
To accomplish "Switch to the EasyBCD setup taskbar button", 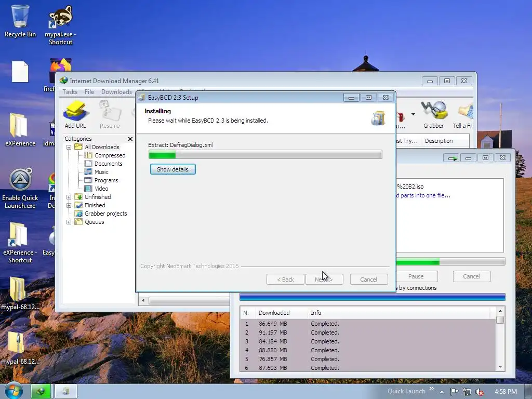I will coord(66,391).
